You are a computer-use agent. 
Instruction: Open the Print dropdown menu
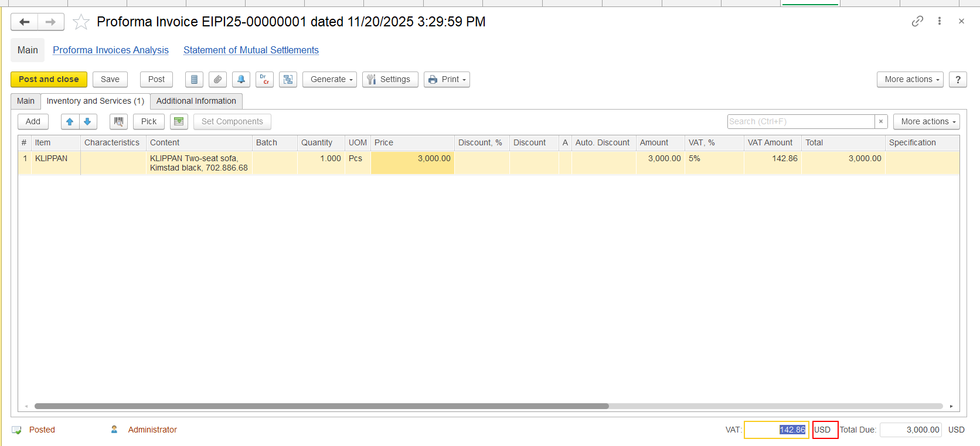447,80
